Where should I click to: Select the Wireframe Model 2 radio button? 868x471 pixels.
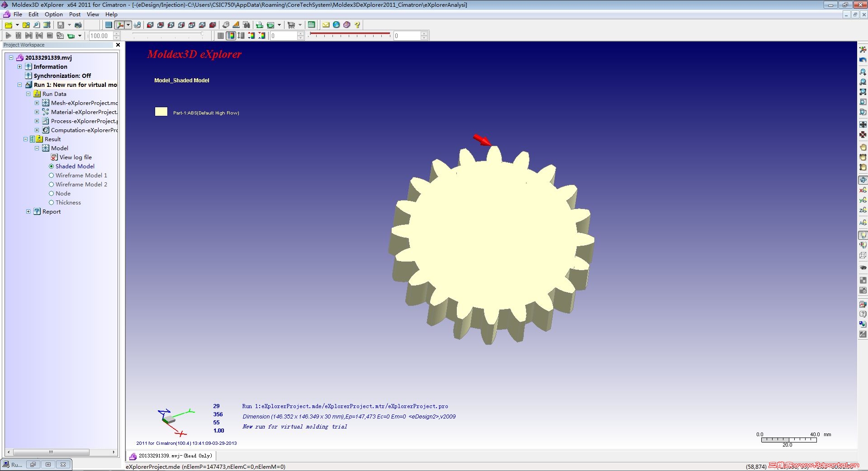pyautogui.click(x=51, y=184)
